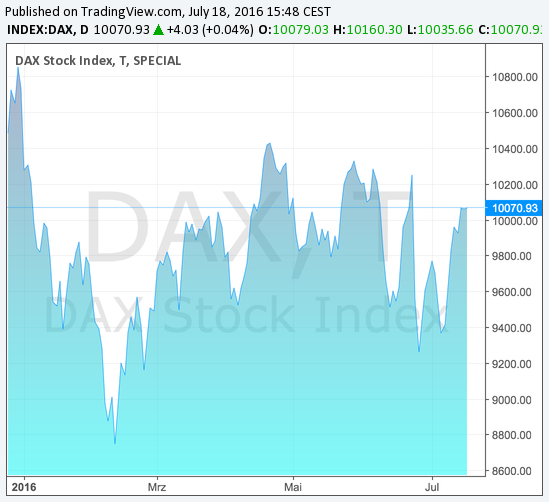
Task: Select the INDEX:DAX, D symbol text
Action: click(x=48, y=30)
